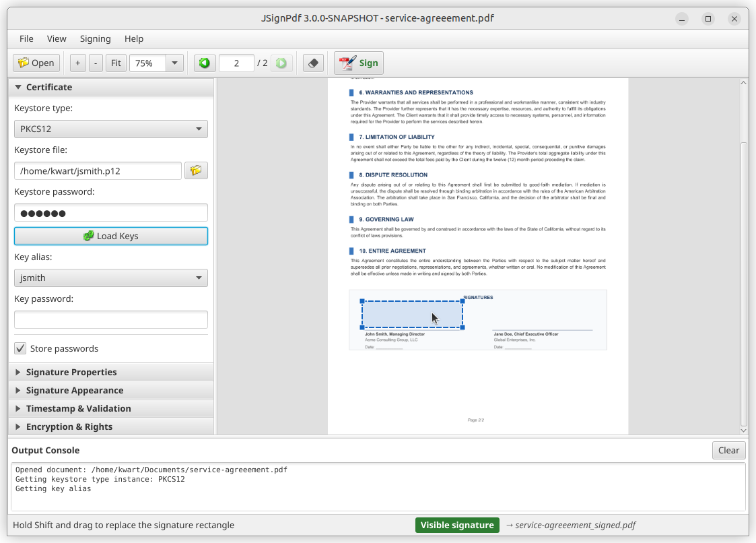Open the Key alias jsmith dropdown
Screen dimensions: 756x543
click(x=111, y=278)
